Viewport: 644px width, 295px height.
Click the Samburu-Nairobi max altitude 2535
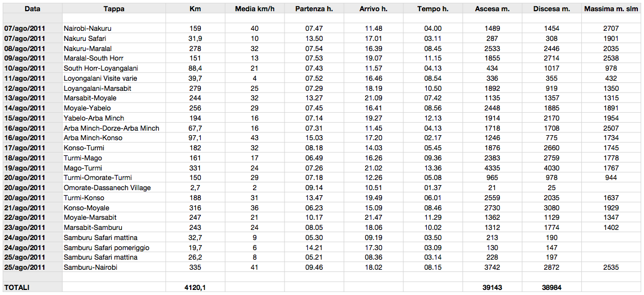611,268
